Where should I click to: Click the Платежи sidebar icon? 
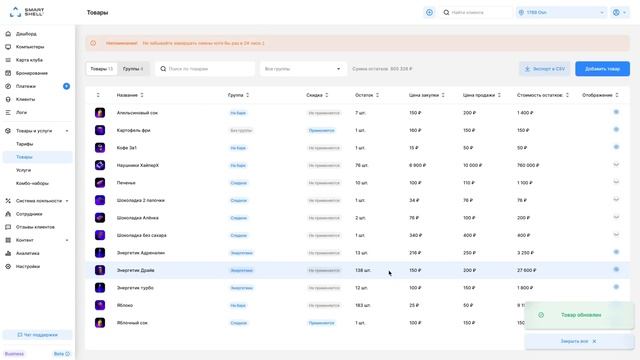(x=8, y=86)
